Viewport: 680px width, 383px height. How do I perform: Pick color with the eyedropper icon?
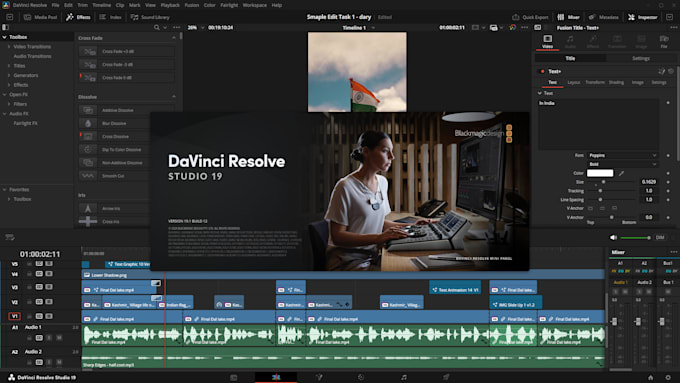(x=621, y=173)
